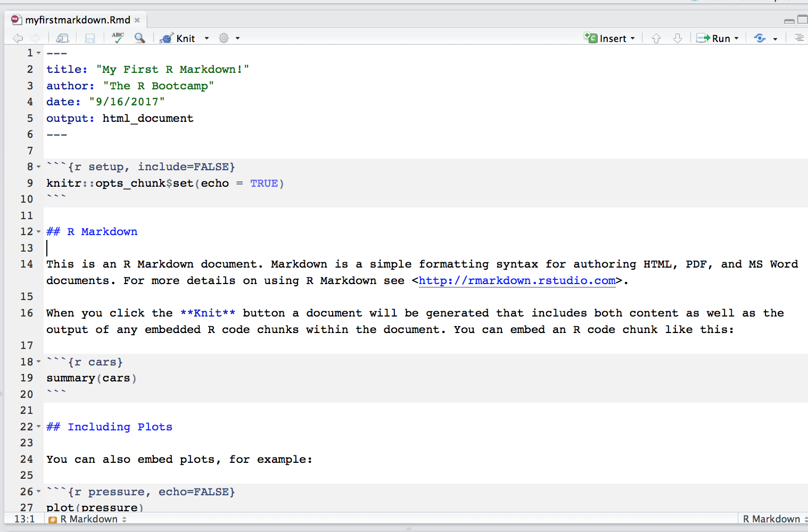Screen dimensions: 808x532
Task: Open R Markdown section navigator in status bar
Action: tap(88, 519)
